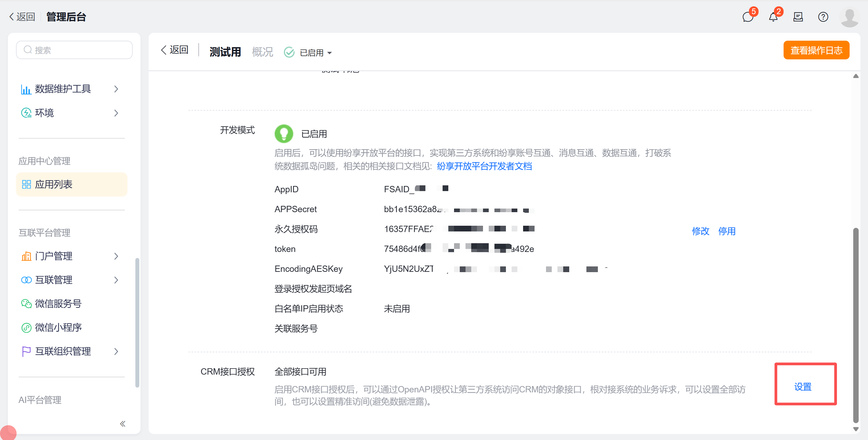Open the notification bell
Screen dimensions: 868x440
click(773, 17)
